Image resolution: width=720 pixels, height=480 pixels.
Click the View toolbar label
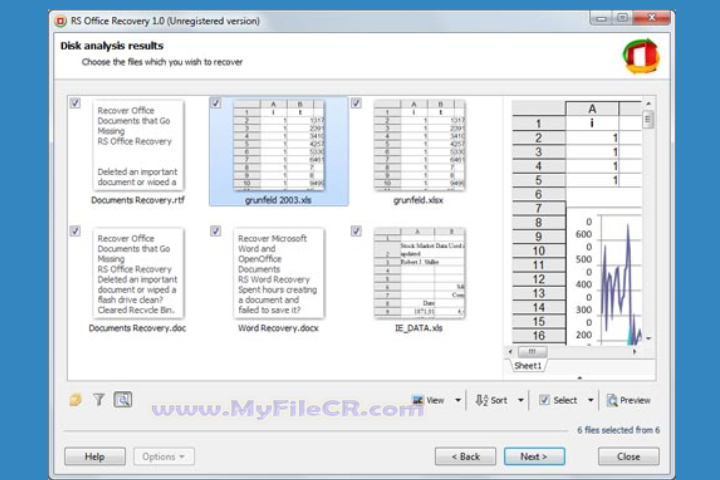[x=435, y=401]
